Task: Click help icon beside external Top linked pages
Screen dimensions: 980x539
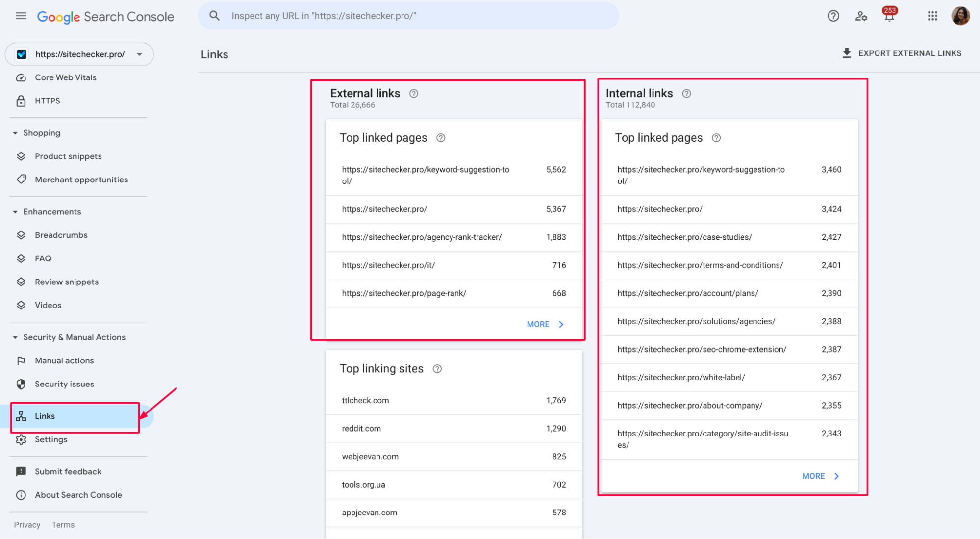Action: click(441, 138)
